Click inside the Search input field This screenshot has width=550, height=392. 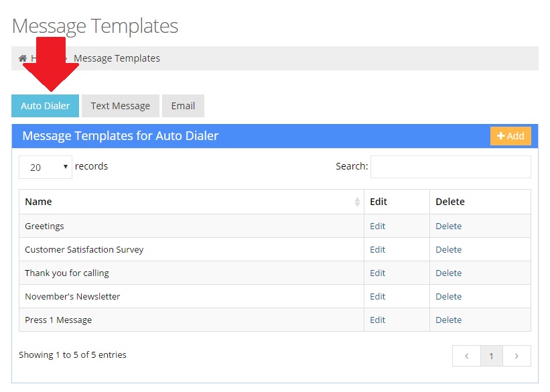(450, 166)
